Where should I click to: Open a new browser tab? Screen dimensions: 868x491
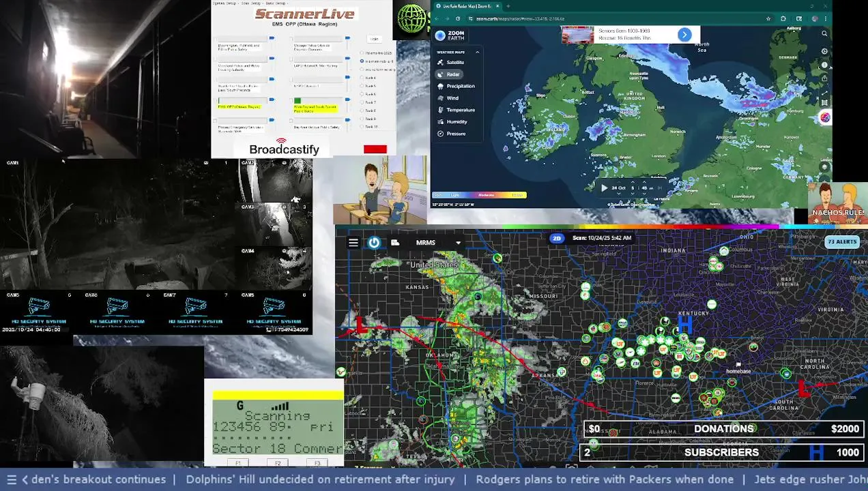508,6
